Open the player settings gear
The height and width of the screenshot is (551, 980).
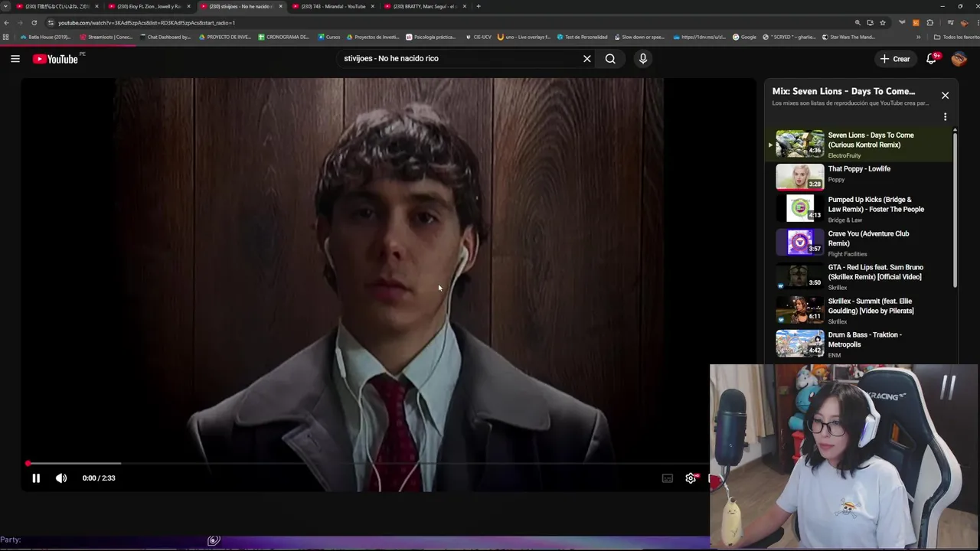pyautogui.click(x=691, y=478)
